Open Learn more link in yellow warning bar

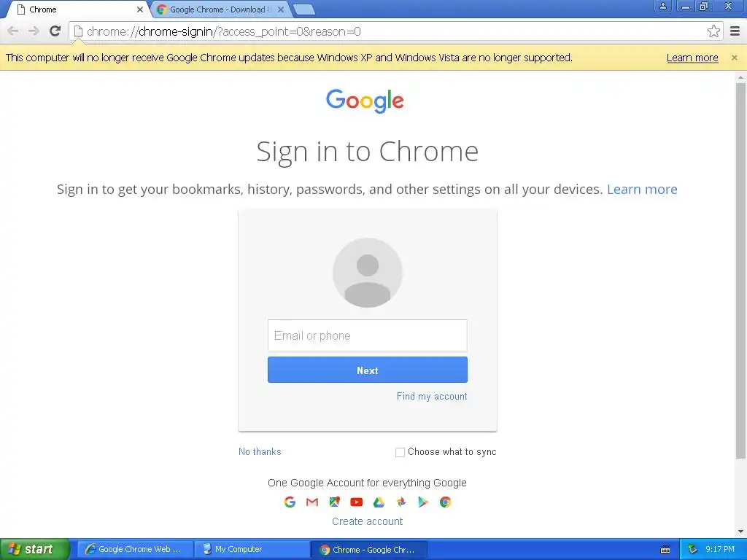[x=692, y=58]
